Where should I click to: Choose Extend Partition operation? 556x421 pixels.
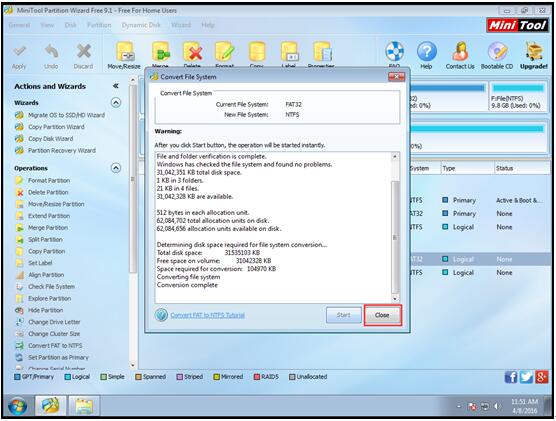(49, 216)
